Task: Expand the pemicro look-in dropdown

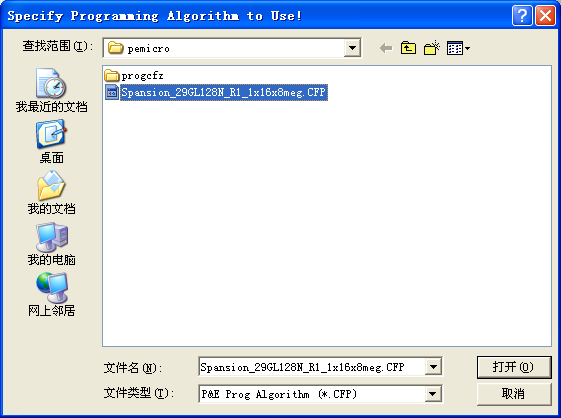Action: click(352, 48)
